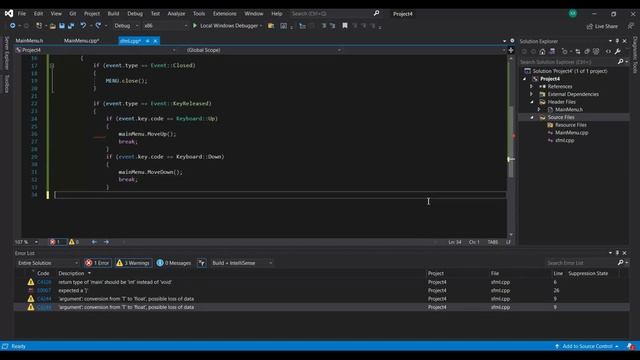
Task: Click the error count indicator below editor
Action: (57, 242)
